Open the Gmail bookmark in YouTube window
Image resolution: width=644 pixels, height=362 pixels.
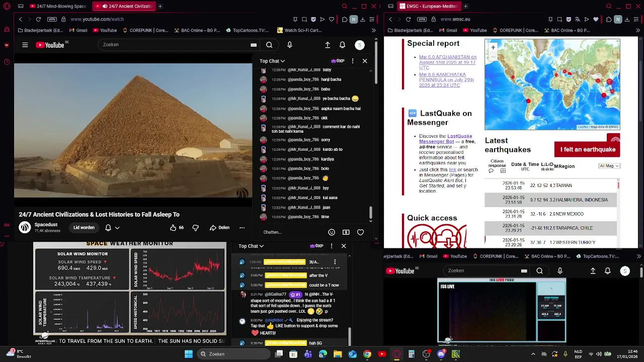pyautogui.click(x=78, y=30)
